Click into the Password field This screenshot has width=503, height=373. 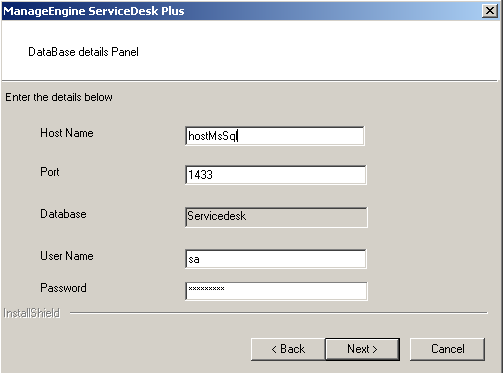coord(276,291)
